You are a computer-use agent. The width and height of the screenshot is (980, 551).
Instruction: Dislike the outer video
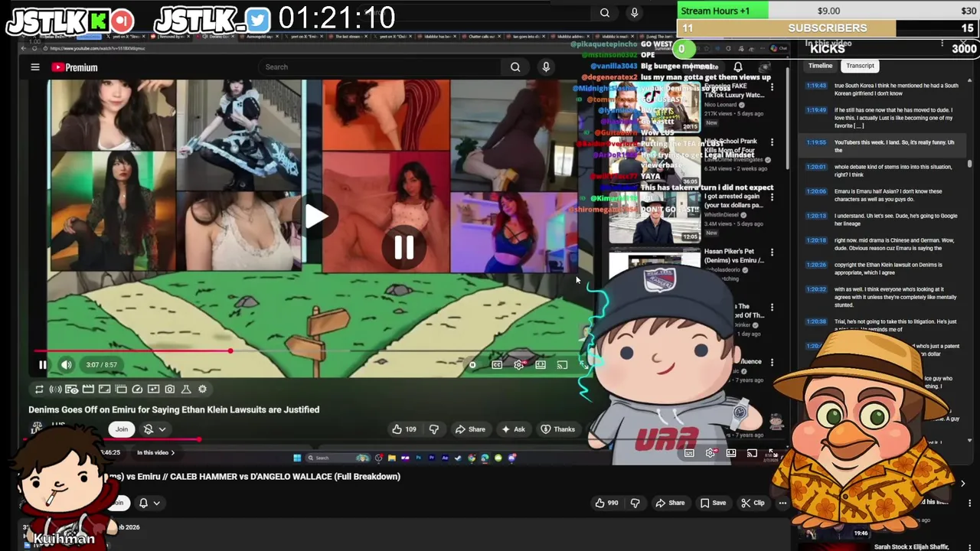[635, 503]
